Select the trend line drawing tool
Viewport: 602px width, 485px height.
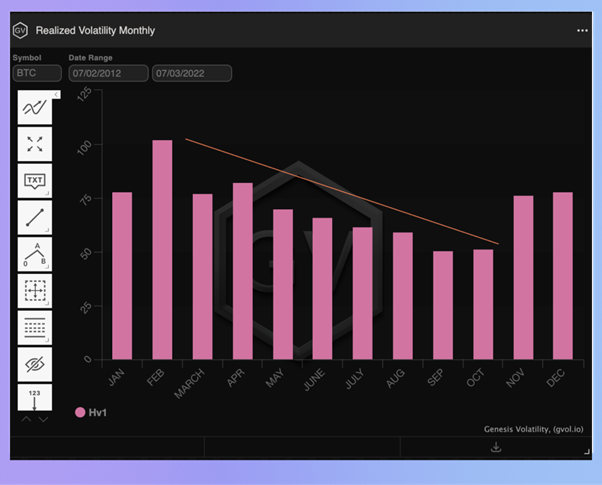coord(35,108)
